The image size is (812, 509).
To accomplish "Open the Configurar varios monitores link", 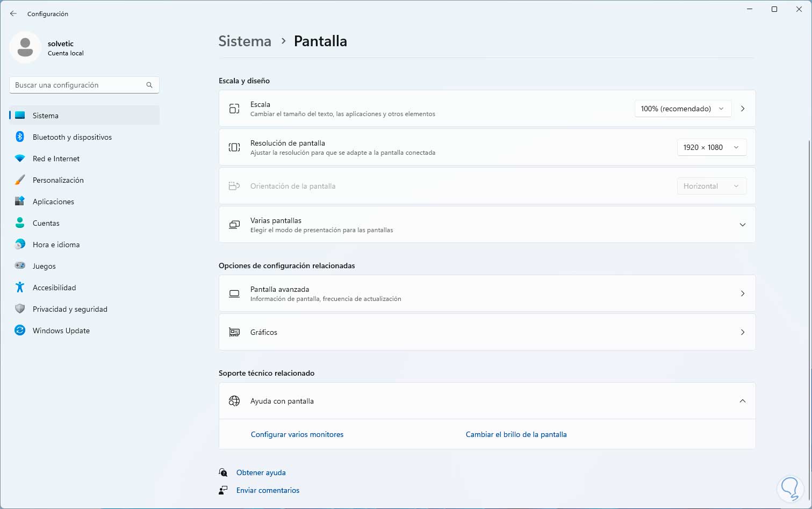I will tap(297, 434).
